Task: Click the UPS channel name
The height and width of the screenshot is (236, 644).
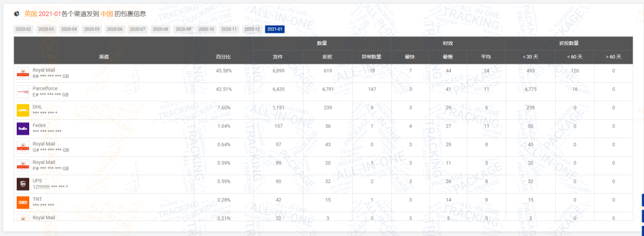Action: point(38,181)
